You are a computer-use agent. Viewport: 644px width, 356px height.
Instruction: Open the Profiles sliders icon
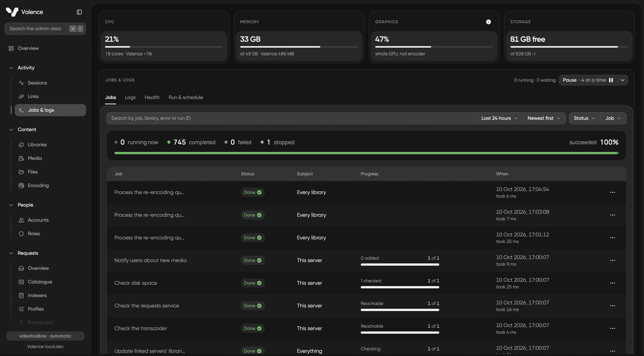point(21,309)
